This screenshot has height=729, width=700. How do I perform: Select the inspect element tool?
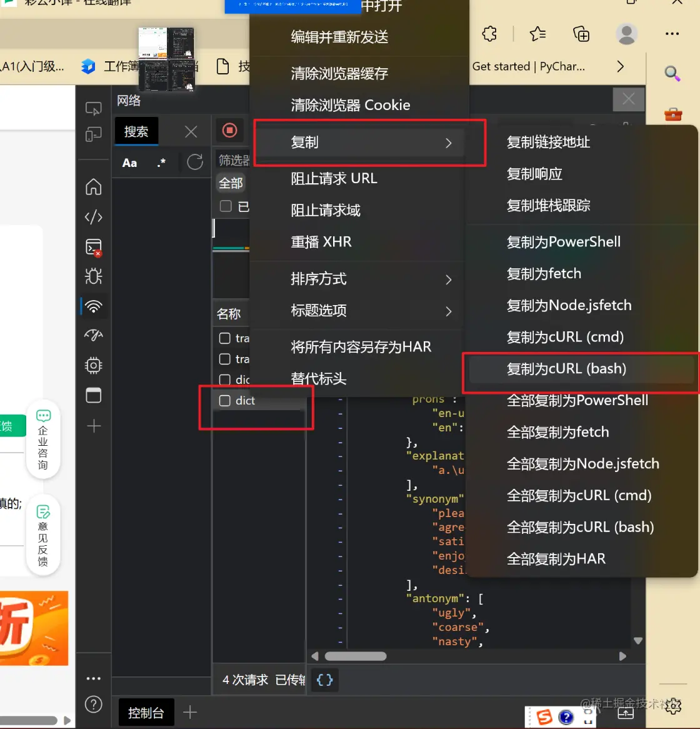[93, 108]
